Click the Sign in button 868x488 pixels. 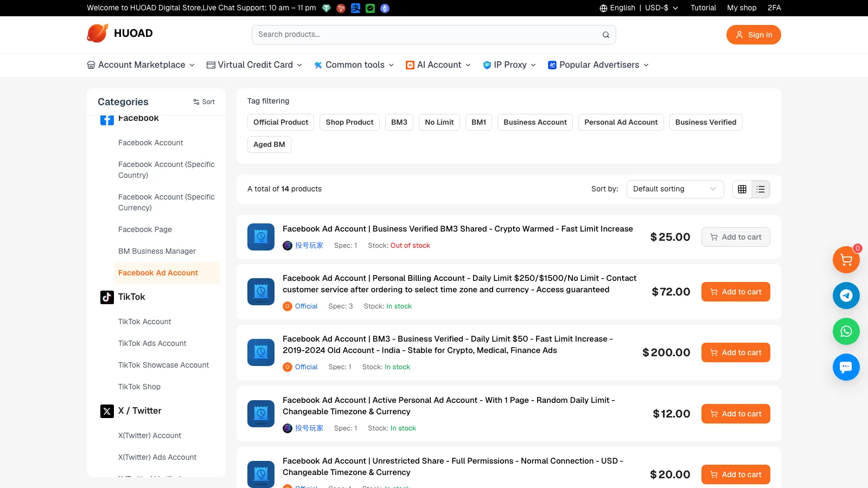(754, 35)
